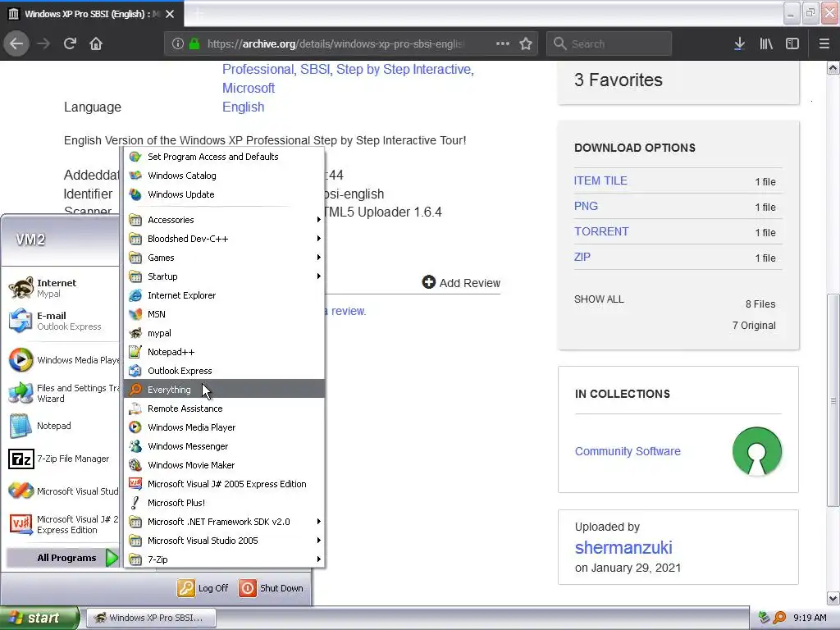Image resolution: width=840 pixels, height=630 pixels.
Task: Click the Log Off button
Action: (203, 588)
